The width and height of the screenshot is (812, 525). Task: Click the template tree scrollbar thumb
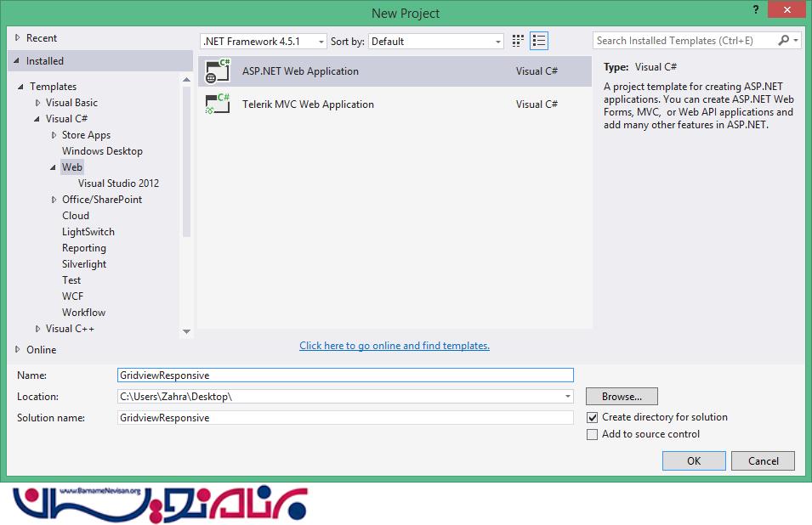coord(186,161)
